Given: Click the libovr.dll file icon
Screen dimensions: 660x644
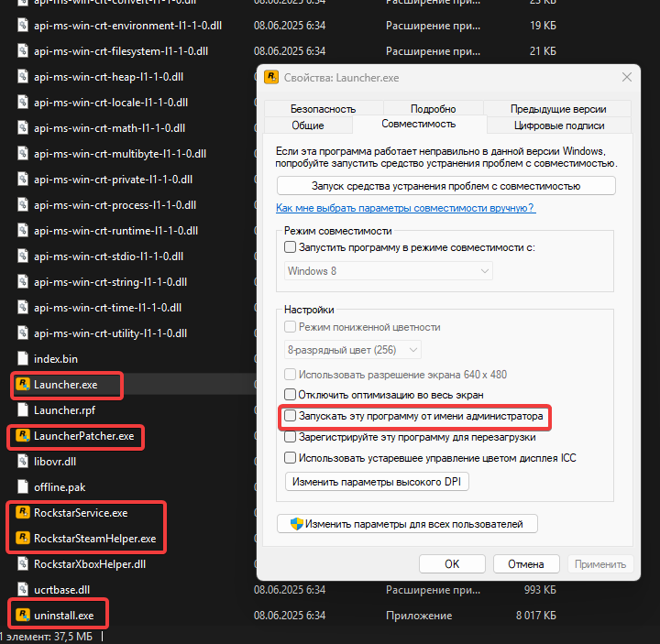Looking at the screenshot, I should pos(23,461).
